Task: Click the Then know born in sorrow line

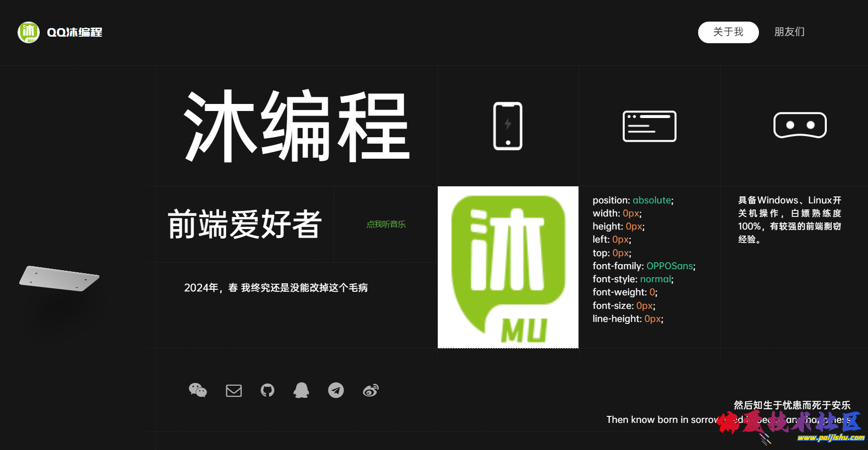Action: 728,419
